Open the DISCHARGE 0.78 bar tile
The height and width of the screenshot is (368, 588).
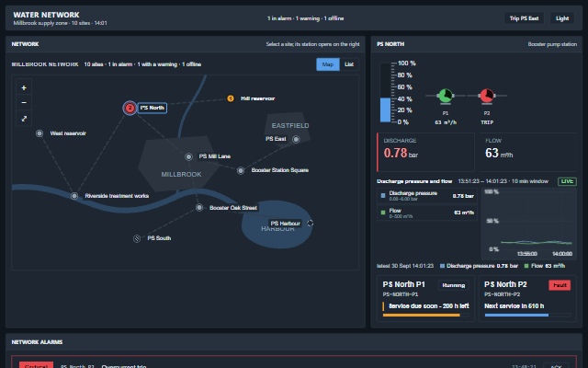pyautogui.click(x=425, y=152)
